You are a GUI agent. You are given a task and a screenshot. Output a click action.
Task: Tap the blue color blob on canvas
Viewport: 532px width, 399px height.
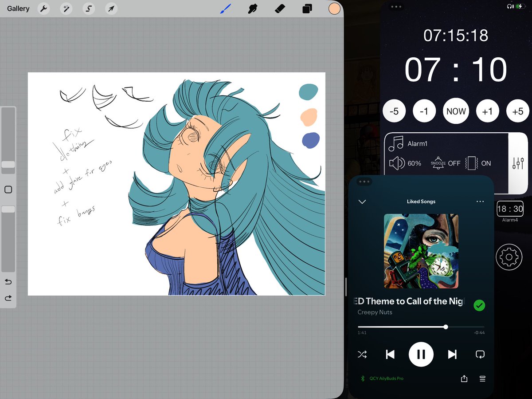[311, 140]
